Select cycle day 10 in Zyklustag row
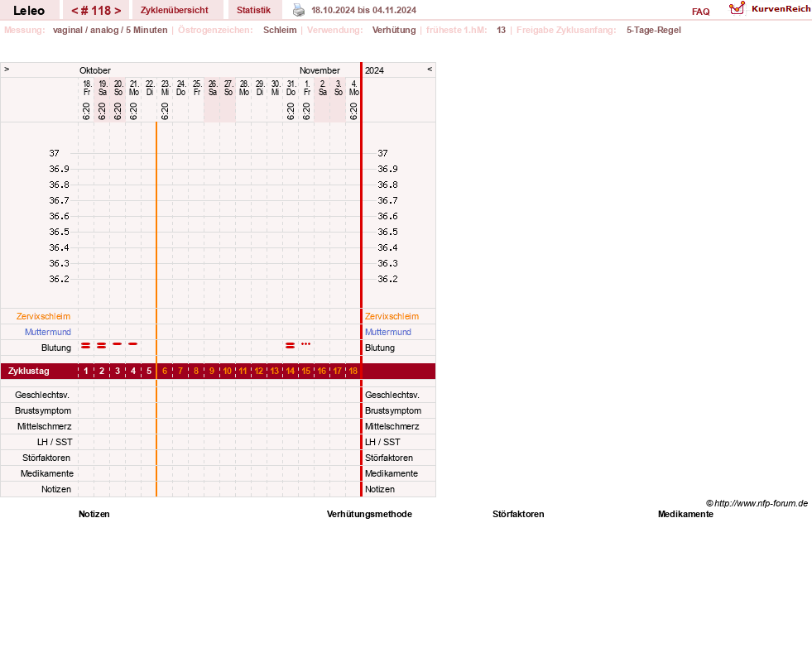 pos(228,371)
